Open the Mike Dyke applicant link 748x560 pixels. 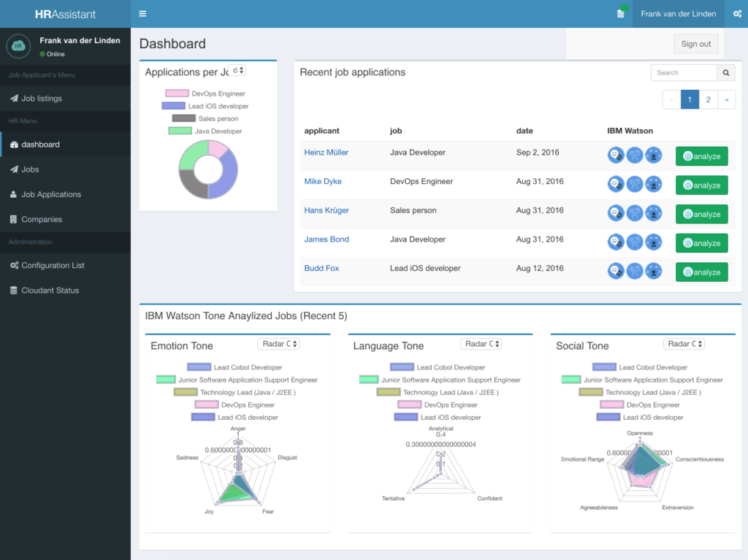coord(323,181)
